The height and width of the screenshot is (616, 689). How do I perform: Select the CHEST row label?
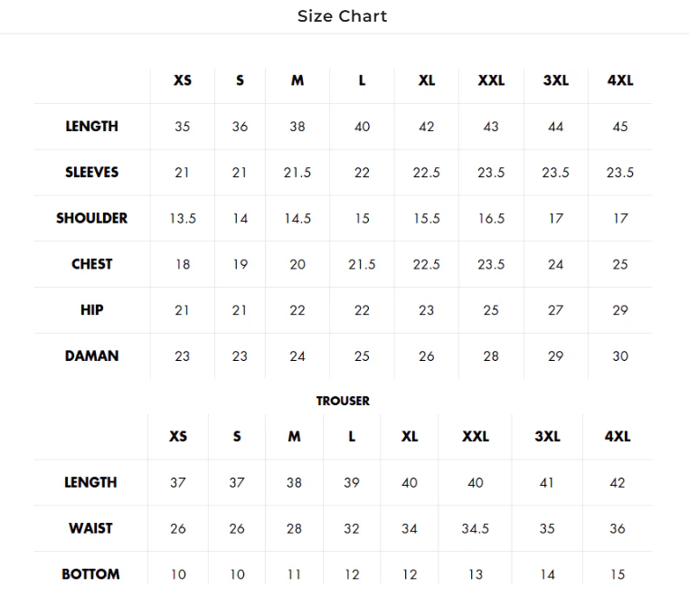[91, 264]
